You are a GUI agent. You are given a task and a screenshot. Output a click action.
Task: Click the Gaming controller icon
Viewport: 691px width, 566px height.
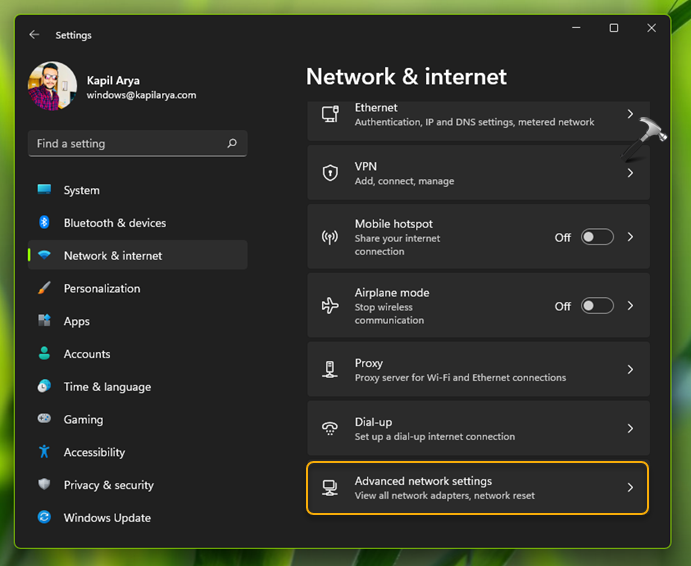pyautogui.click(x=44, y=420)
